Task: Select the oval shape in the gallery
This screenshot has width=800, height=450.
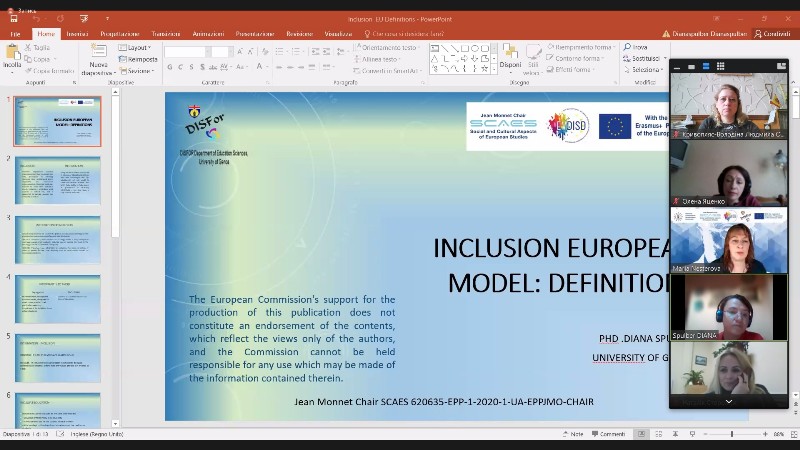Action: click(475, 48)
